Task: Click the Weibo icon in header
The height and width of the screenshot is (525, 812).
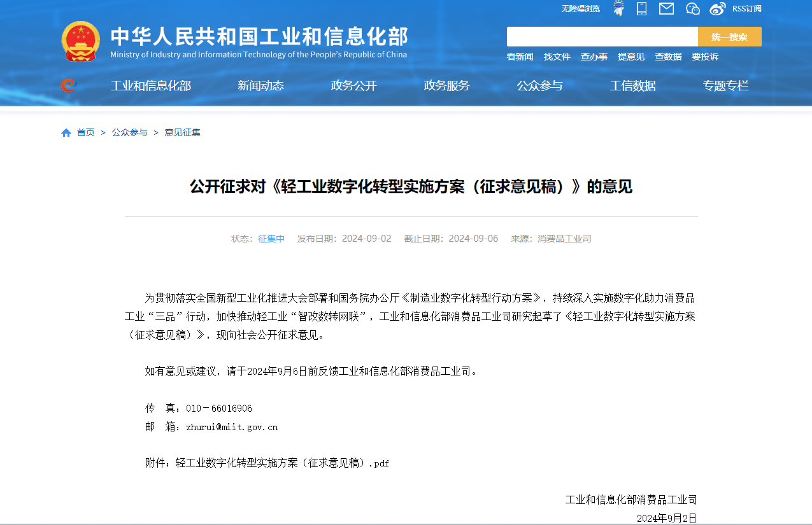Action: pyautogui.click(x=718, y=8)
